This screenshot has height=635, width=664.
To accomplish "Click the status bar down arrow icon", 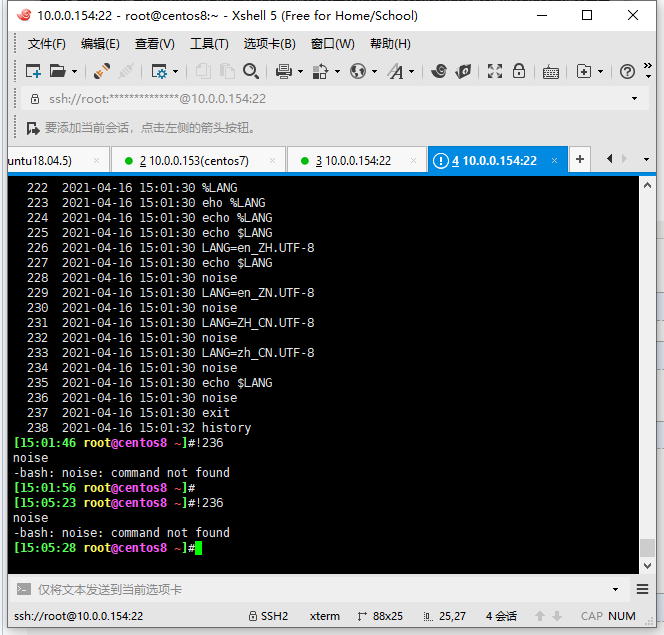I will [x=557, y=616].
